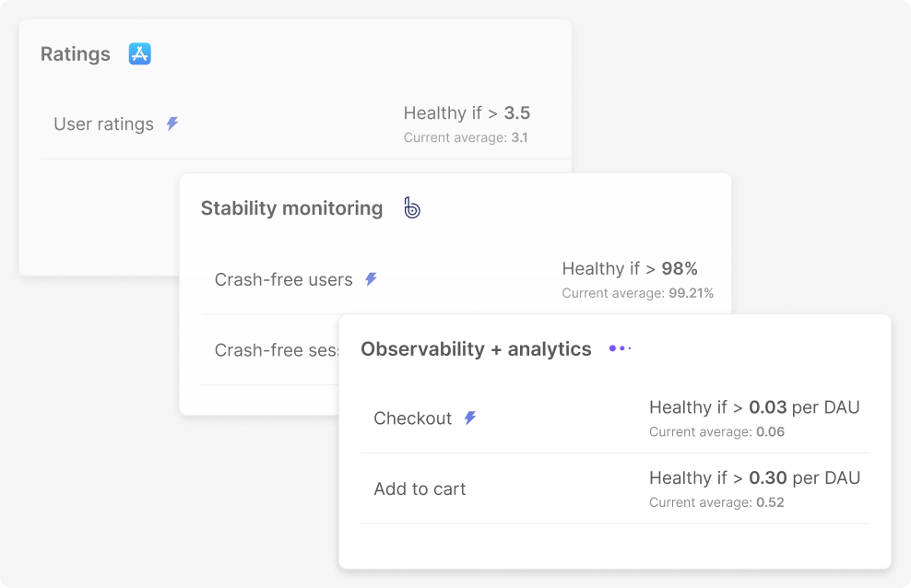This screenshot has height=588, width=911.
Task: Click the Bugsnag logo beside Stability monitoring
Action: 412,207
